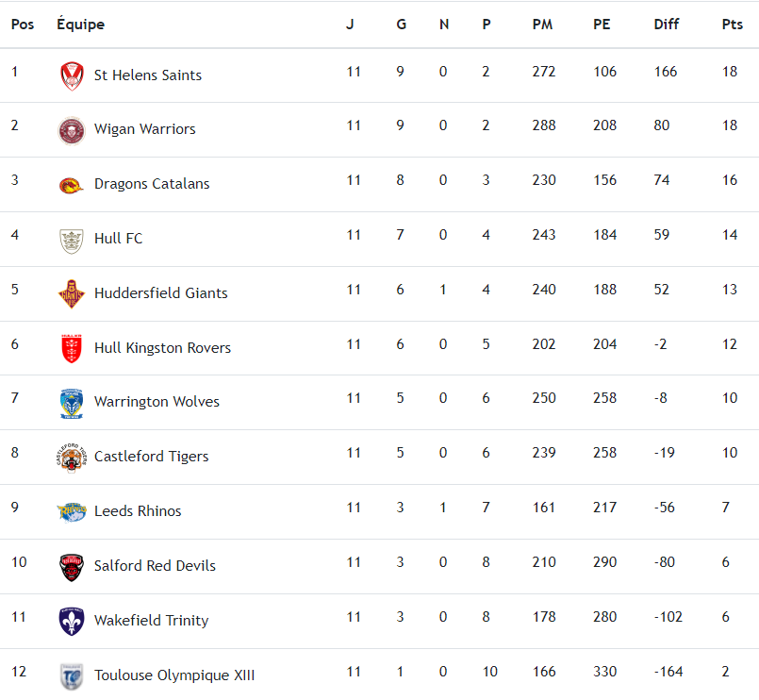The height and width of the screenshot is (700, 759).
Task: Click the Pts column header
Action: click(x=733, y=25)
